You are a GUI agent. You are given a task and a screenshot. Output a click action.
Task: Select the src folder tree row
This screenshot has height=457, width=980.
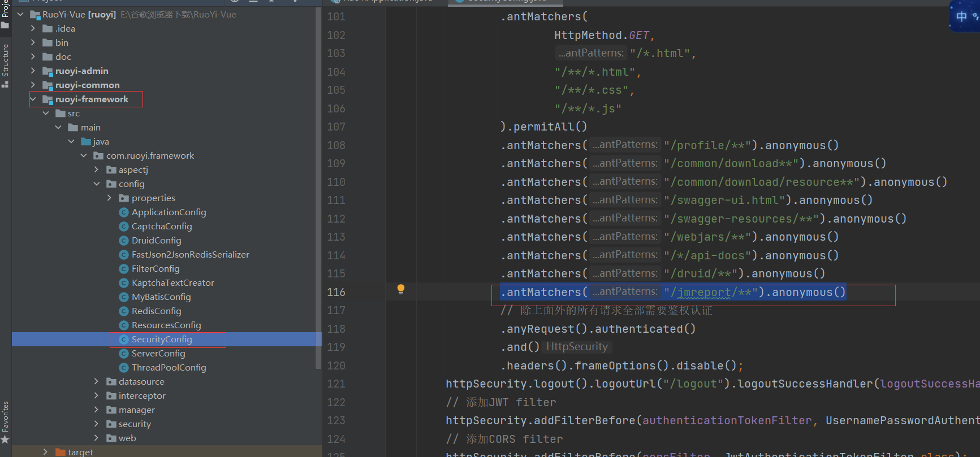coord(167,114)
